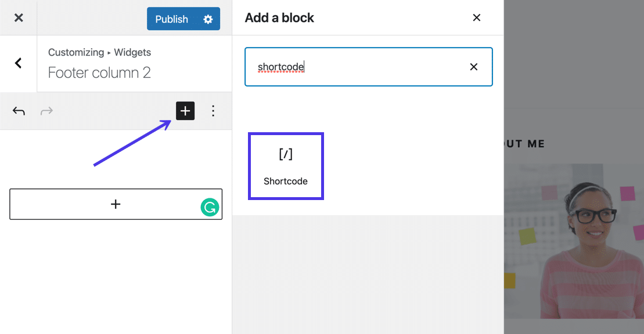The height and width of the screenshot is (334, 644).
Task: Exit the Customizer via the top-left X
Action: pos(18,17)
